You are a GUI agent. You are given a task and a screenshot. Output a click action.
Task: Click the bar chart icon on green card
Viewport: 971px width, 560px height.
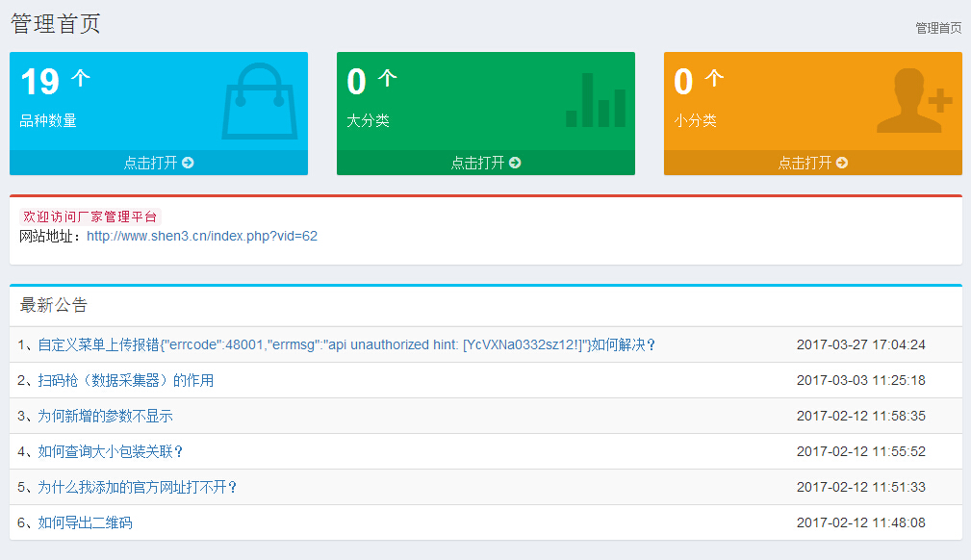coord(596,100)
